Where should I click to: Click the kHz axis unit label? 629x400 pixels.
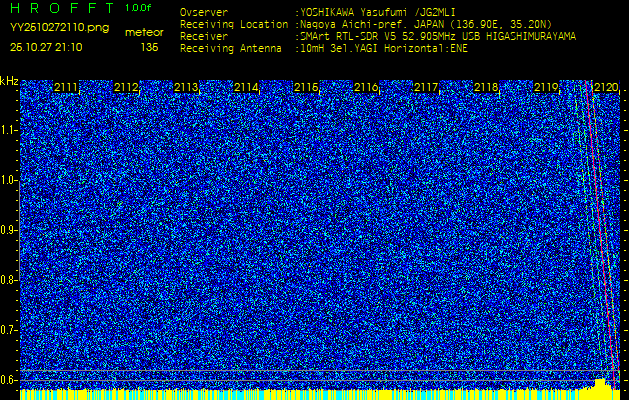click(9, 81)
